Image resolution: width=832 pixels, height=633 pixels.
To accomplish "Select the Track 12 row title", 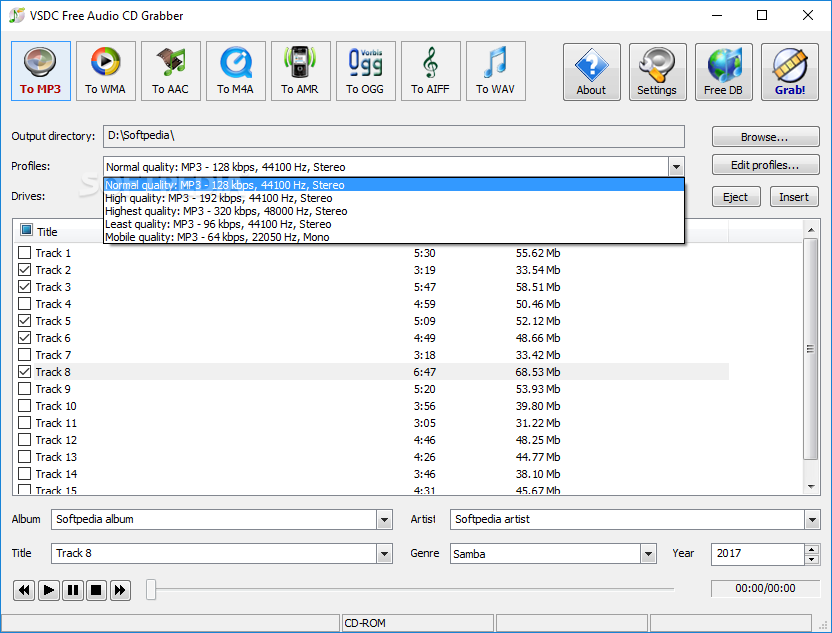I will [56, 440].
